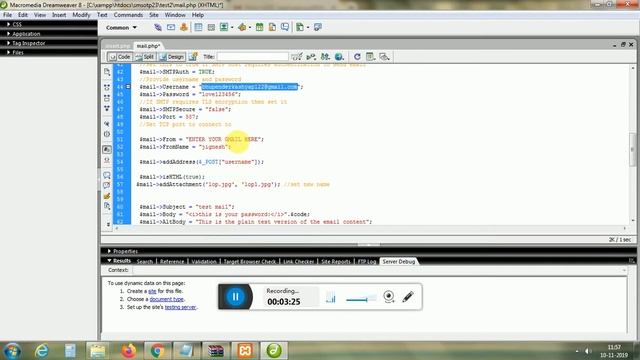Switch to Design view
The height and width of the screenshot is (360, 640).
coord(171,57)
